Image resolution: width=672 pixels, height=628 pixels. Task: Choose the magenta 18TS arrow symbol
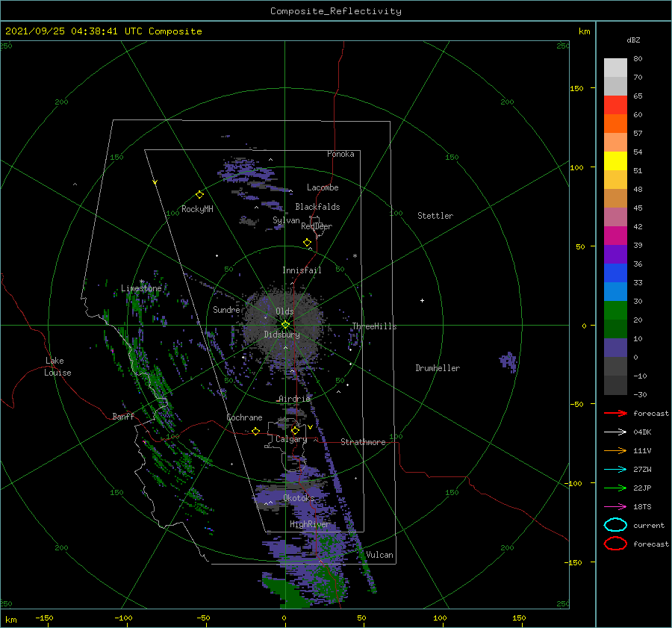point(615,507)
